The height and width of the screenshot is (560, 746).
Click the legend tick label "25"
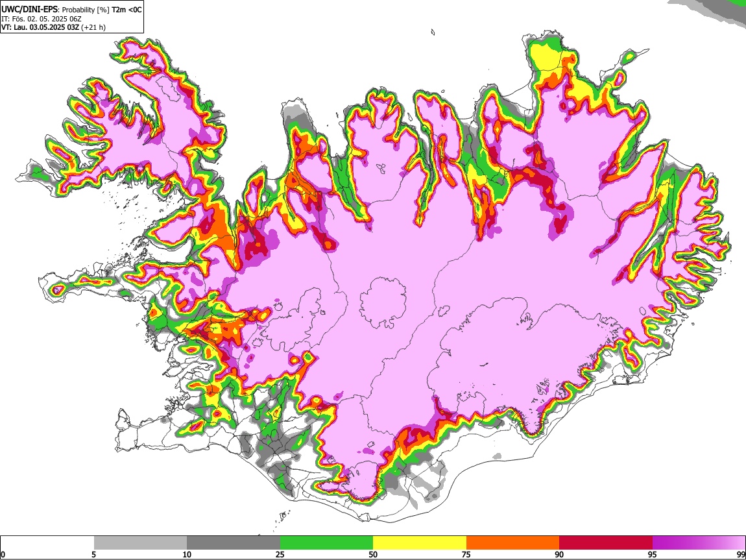click(280, 555)
